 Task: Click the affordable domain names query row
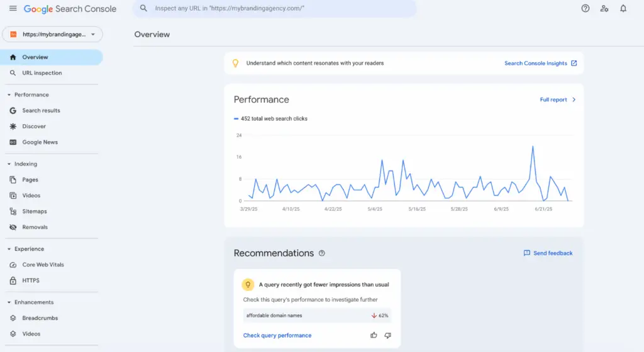click(x=317, y=315)
